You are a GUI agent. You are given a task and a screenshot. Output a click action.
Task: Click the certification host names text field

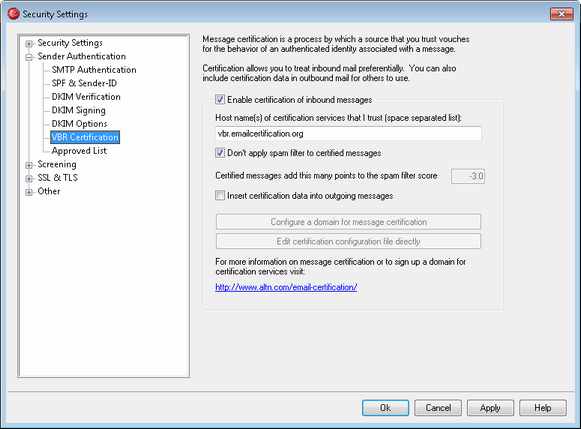pyautogui.click(x=348, y=133)
